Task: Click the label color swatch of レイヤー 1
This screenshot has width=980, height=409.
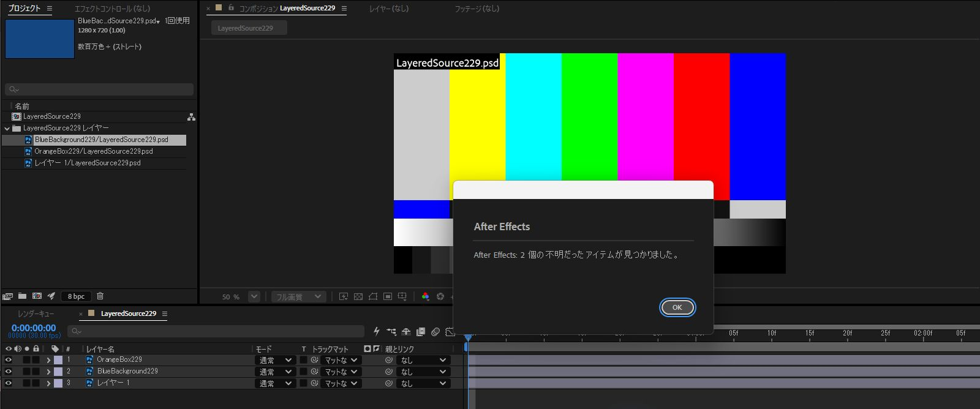Action: pos(58,383)
